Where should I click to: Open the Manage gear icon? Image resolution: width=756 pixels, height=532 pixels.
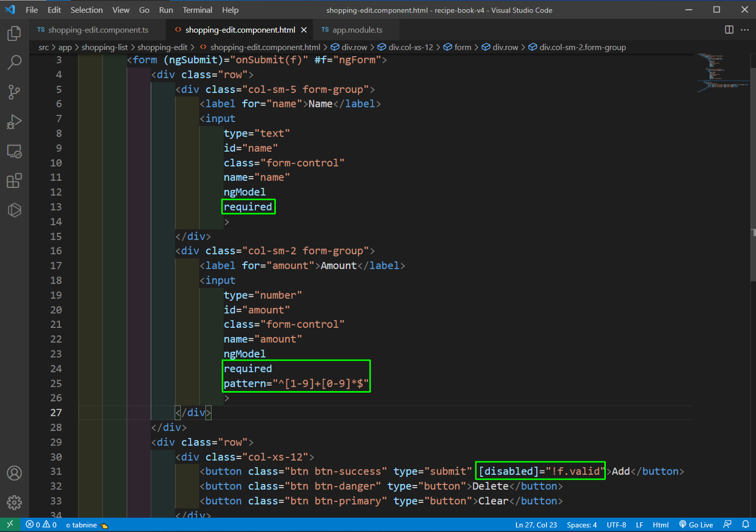click(x=15, y=502)
